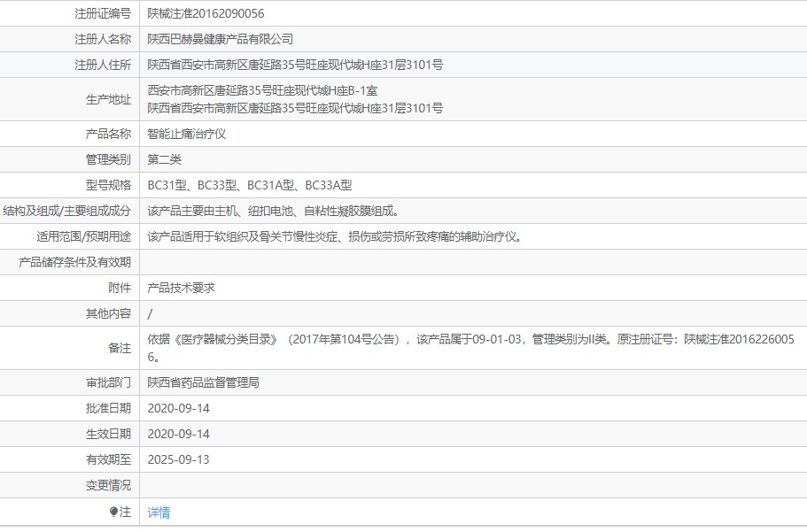
Task: Click the remark text citing 医疗器械分类目录
Action: point(471,348)
